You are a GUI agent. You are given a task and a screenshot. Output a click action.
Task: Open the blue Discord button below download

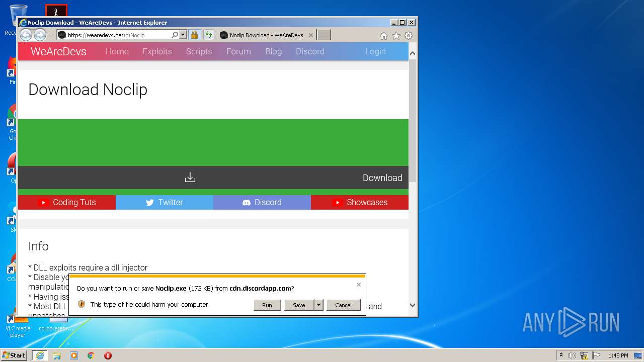pyautogui.click(x=262, y=202)
